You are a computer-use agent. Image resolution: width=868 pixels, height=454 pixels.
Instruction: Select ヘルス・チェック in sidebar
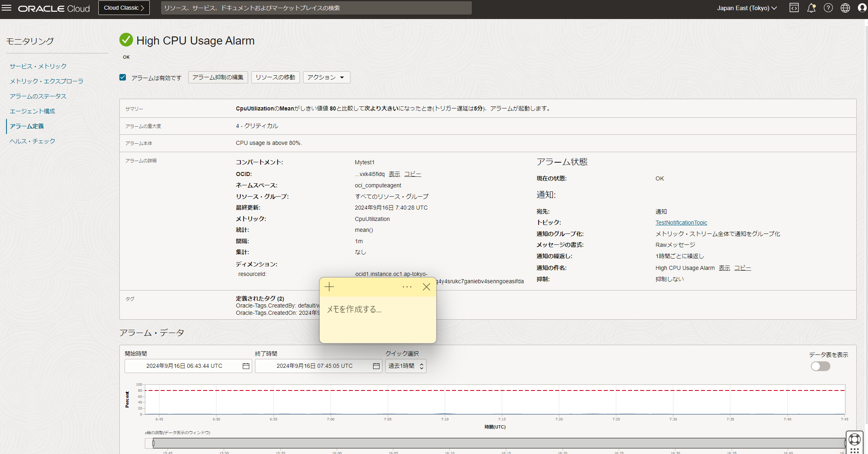pyautogui.click(x=32, y=141)
